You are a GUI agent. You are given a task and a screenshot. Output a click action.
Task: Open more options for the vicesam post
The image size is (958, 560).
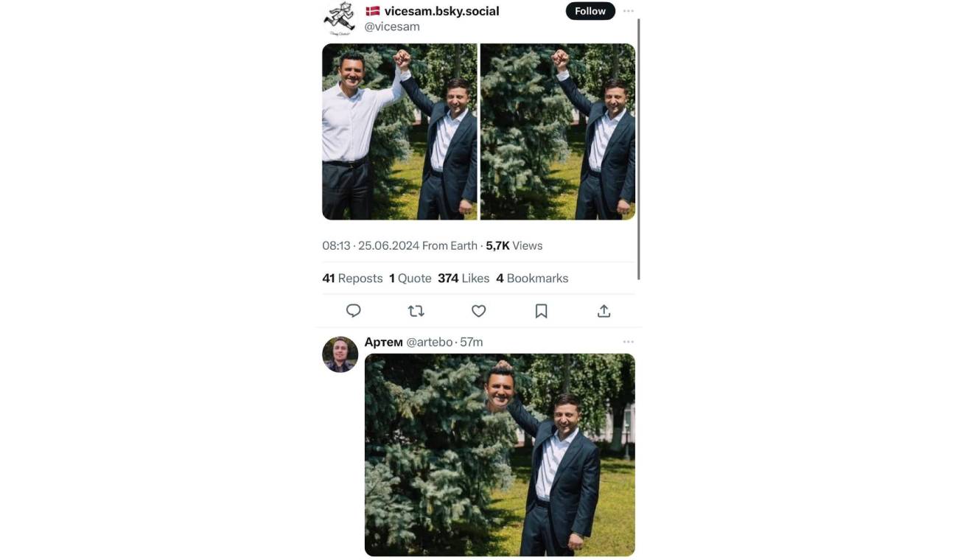tap(628, 11)
